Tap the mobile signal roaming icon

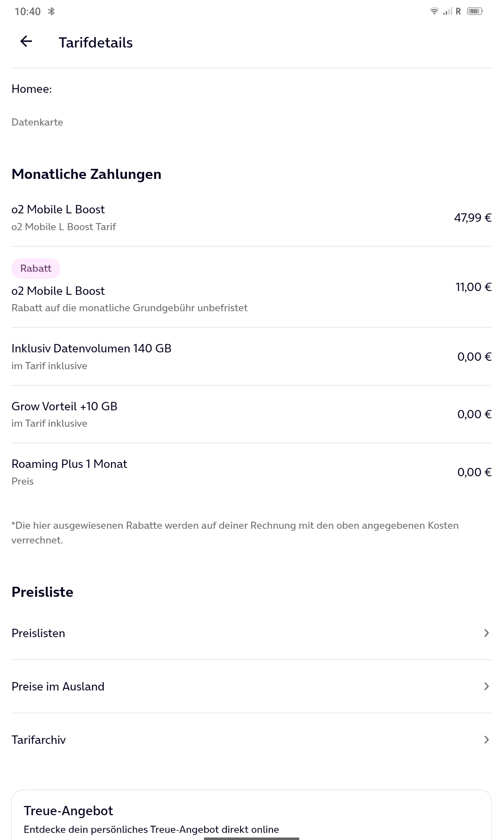(452, 11)
